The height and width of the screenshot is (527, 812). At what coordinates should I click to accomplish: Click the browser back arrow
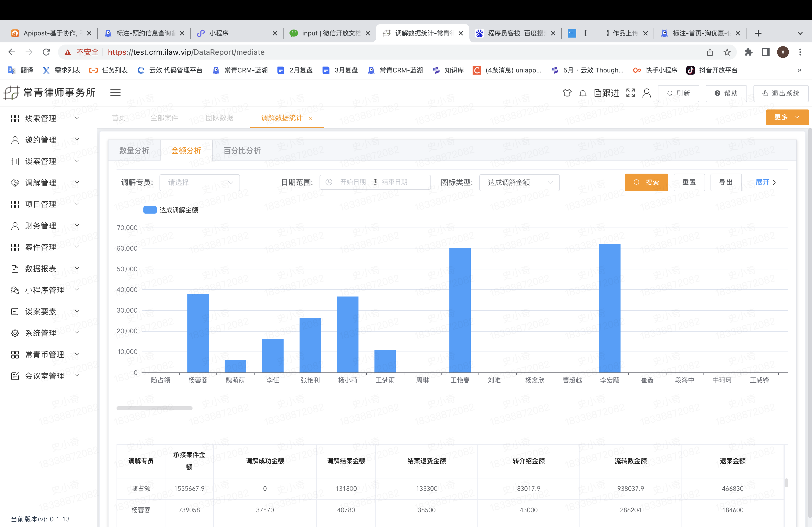click(x=12, y=52)
